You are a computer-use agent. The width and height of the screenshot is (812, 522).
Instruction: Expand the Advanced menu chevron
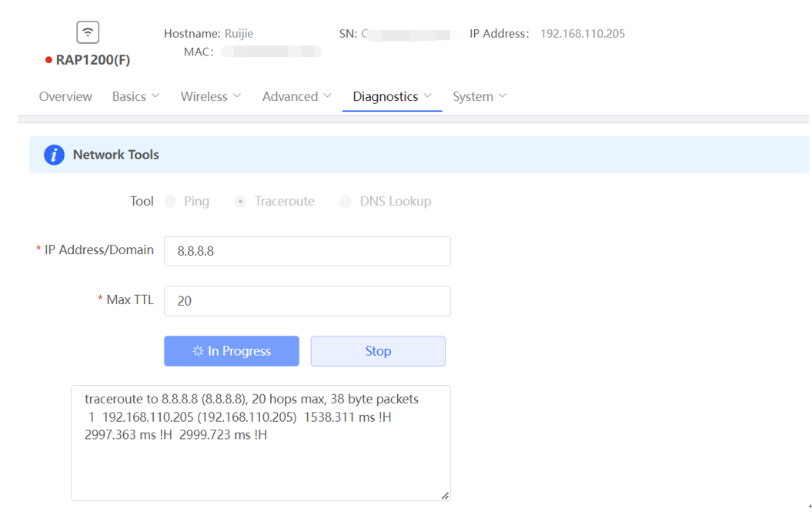327,95
